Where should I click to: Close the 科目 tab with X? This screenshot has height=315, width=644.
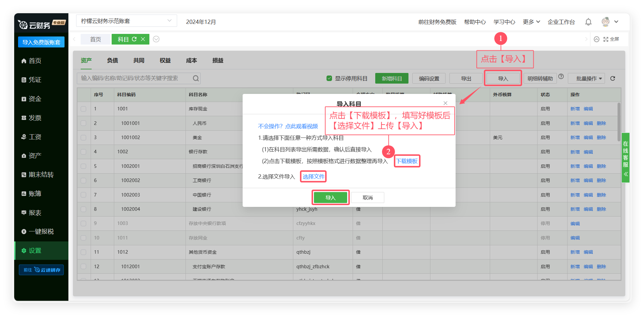[x=143, y=39]
